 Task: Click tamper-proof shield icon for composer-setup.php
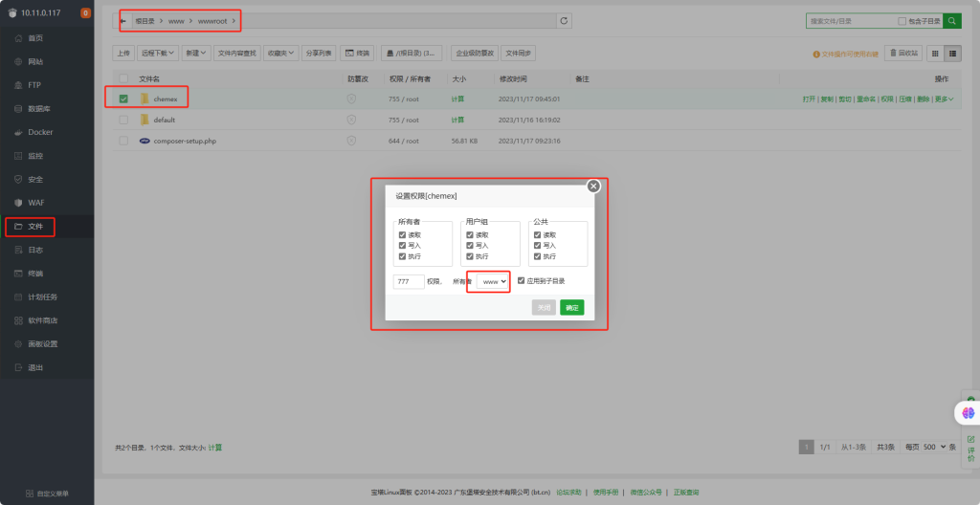(351, 142)
